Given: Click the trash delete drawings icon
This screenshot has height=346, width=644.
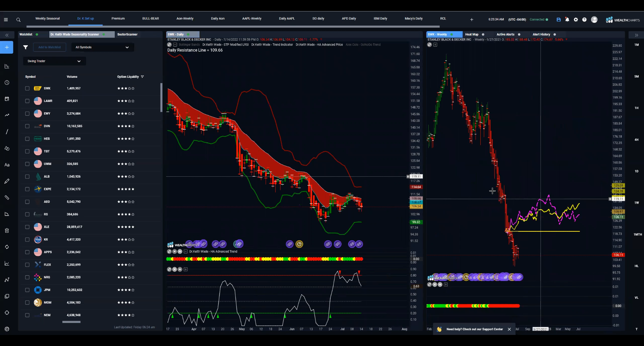Looking at the screenshot, I should (7, 230).
